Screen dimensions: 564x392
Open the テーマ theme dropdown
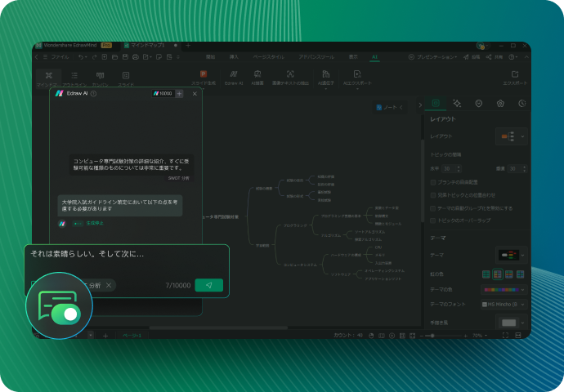pos(512,255)
